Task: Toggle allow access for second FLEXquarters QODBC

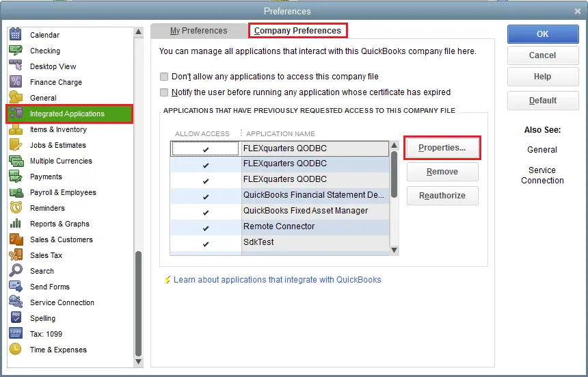Action: pos(206,165)
